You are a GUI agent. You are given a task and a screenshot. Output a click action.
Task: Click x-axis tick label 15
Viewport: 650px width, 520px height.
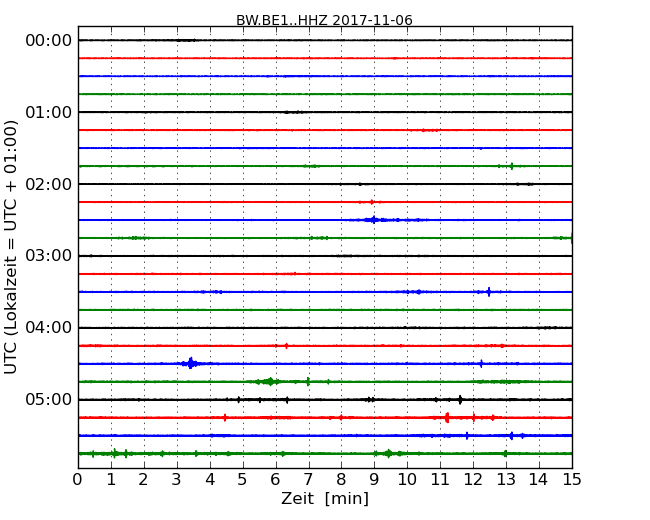tap(572, 480)
